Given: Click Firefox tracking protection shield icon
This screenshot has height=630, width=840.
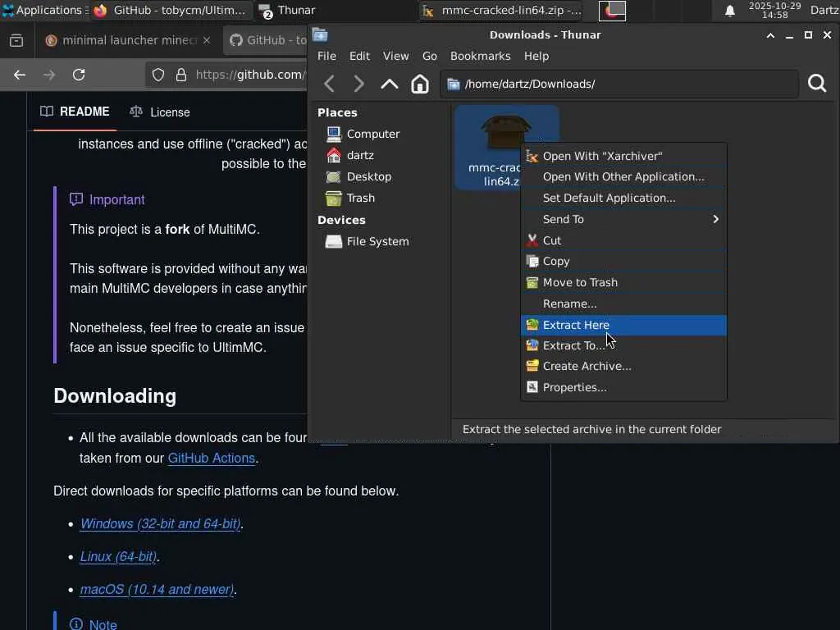Looking at the screenshot, I should coord(158,75).
